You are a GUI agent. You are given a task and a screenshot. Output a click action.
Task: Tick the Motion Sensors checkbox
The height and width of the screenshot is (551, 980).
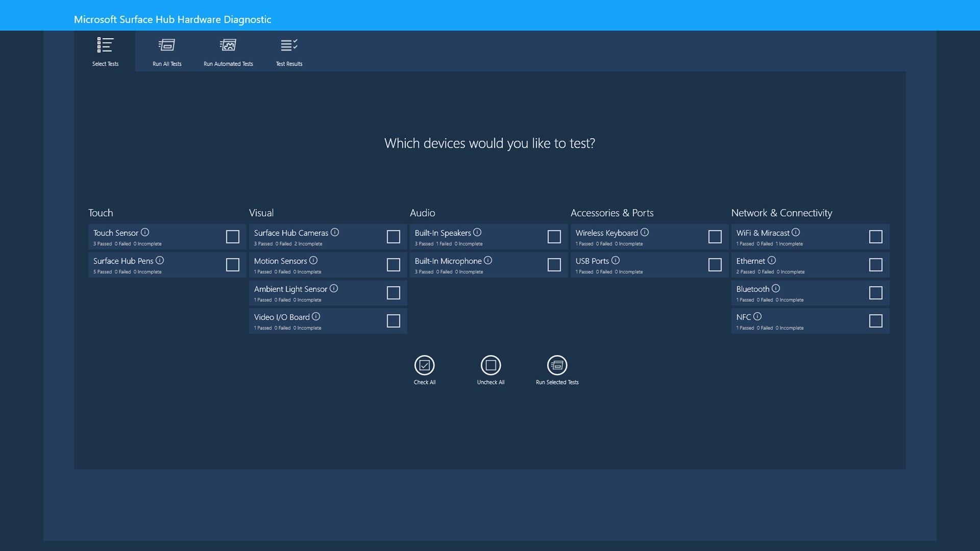(394, 265)
